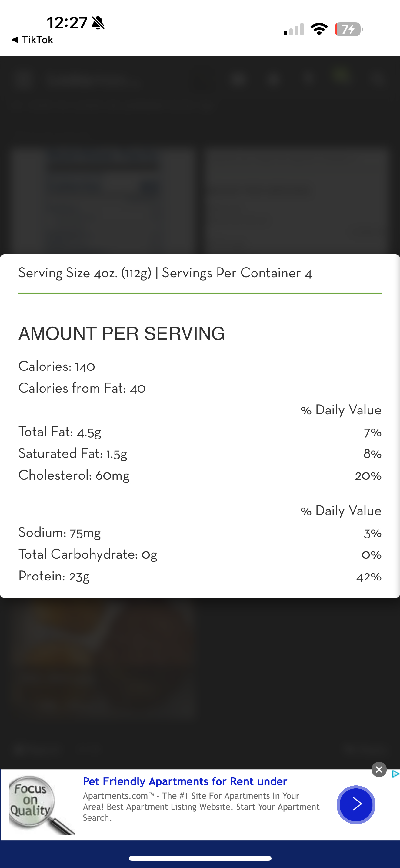The height and width of the screenshot is (868, 400).
Task: Click the Wi-Fi status icon
Action: (319, 29)
